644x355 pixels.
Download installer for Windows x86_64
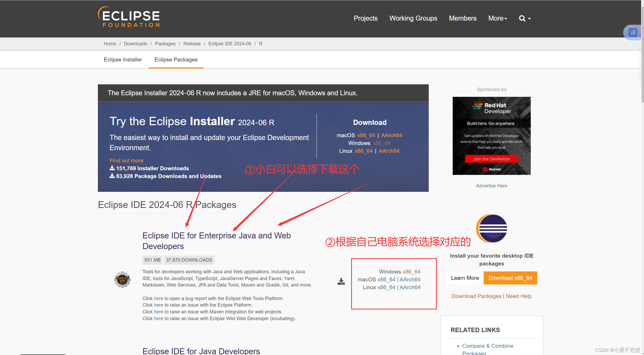coord(382,143)
